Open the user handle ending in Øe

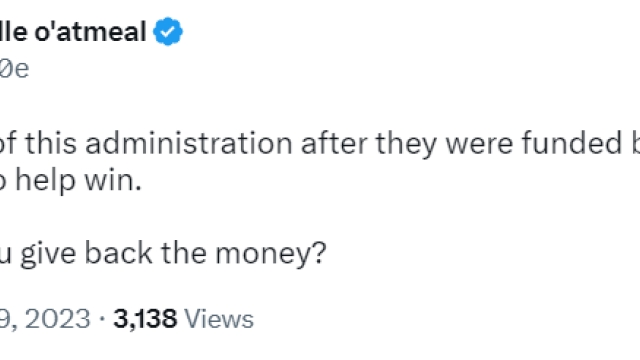click(14, 68)
